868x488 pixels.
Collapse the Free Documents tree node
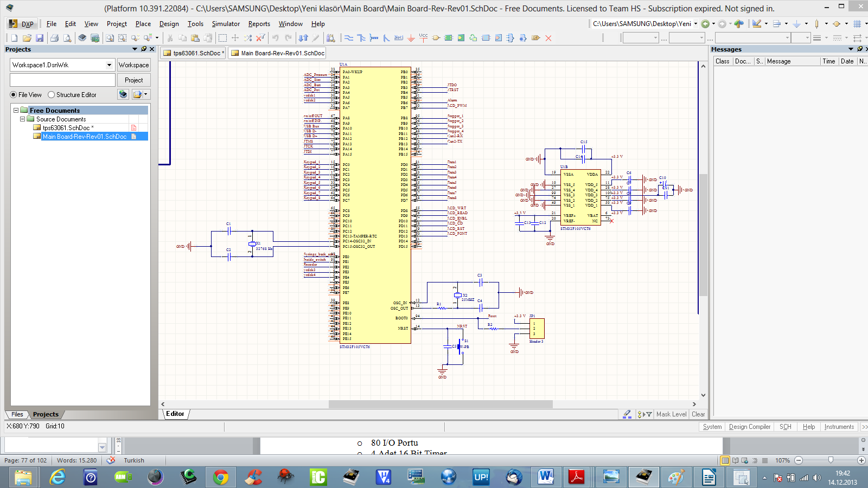(16, 110)
